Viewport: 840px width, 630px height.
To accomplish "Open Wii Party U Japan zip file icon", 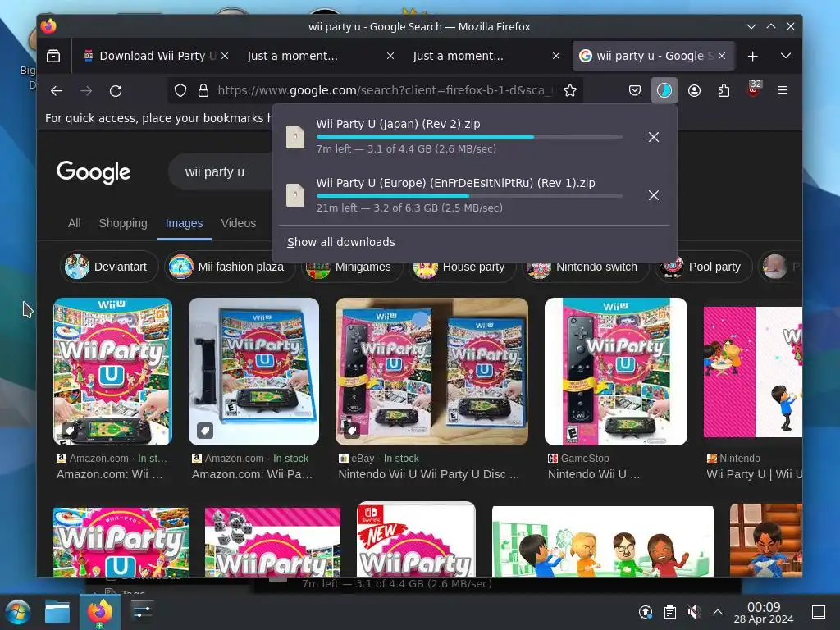I will pyautogui.click(x=295, y=137).
